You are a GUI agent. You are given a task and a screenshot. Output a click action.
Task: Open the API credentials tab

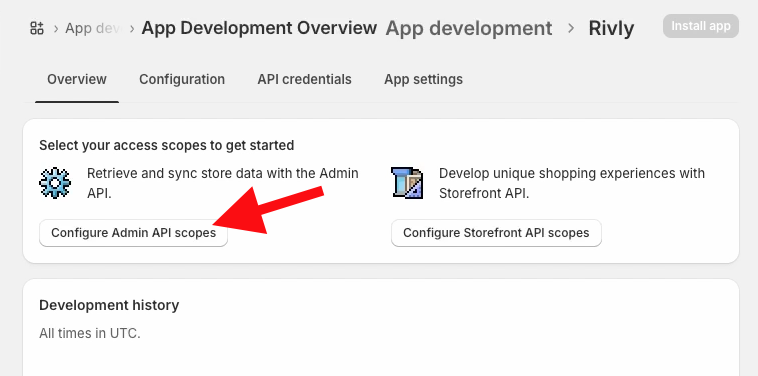305,79
